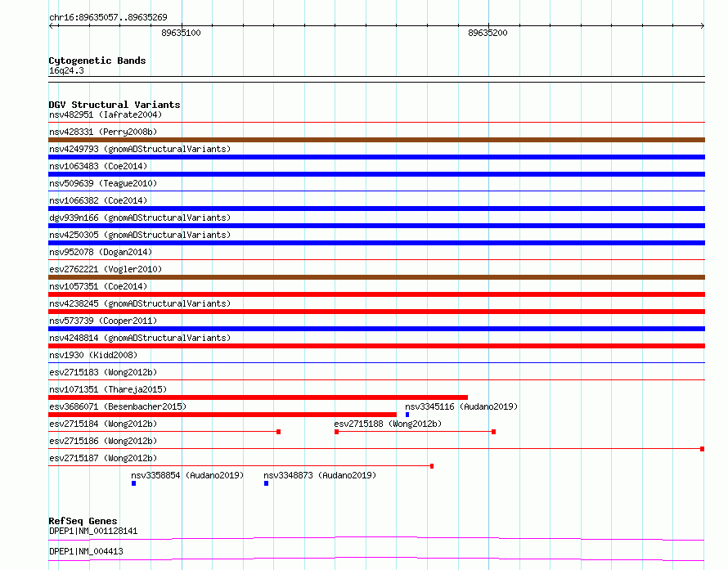Viewport: 728px width, 570px height.
Task: Click the nsv1063483 (Coe2014) label
Action: tap(98, 166)
